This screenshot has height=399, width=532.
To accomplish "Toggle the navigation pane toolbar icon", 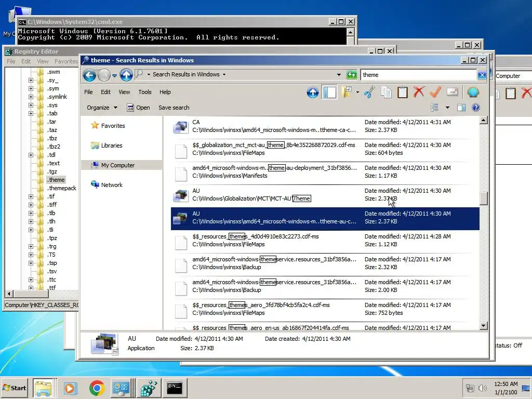I will click(x=329, y=92).
